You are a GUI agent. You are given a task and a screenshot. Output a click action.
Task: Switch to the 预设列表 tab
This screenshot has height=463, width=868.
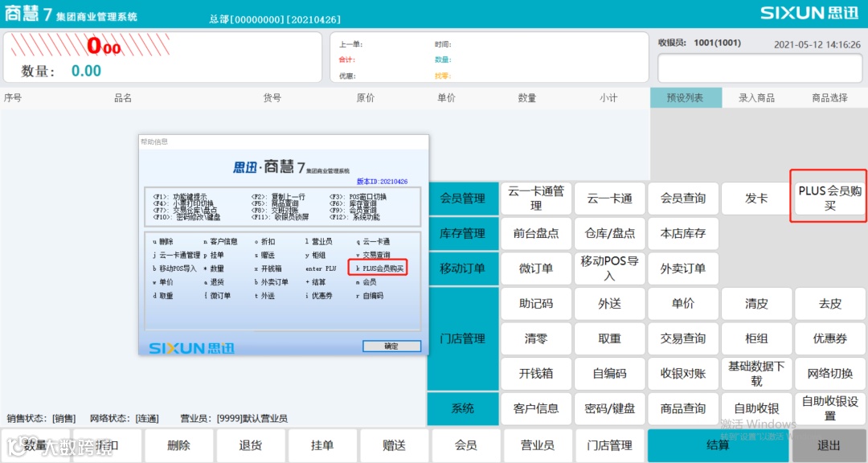click(x=686, y=97)
